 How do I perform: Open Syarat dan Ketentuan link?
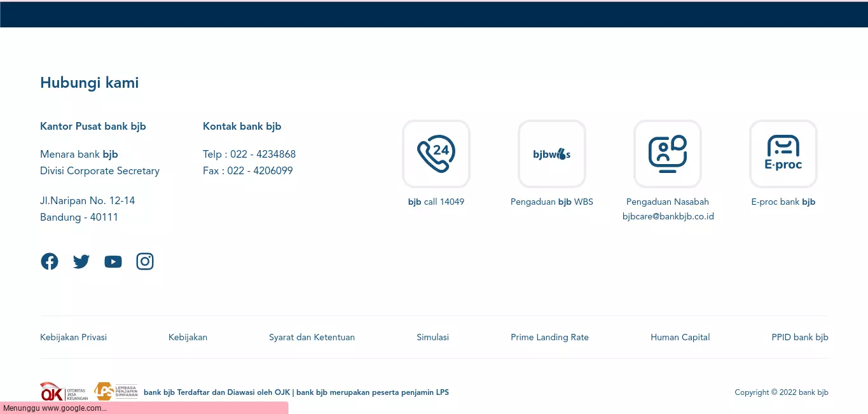pos(312,337)
